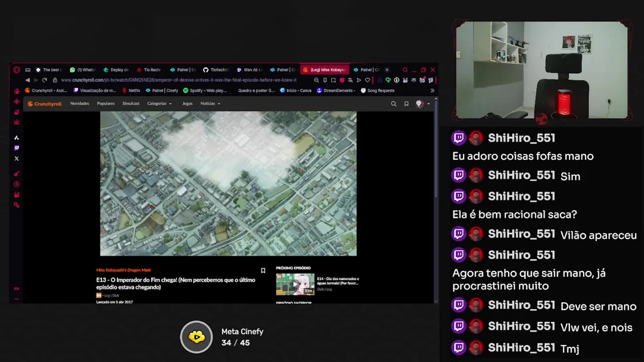Image resolution: width=644 pixels, height=362 pixels.
Task: Open X (Twitter) in the browser sidebar
Action: (17, 158)
